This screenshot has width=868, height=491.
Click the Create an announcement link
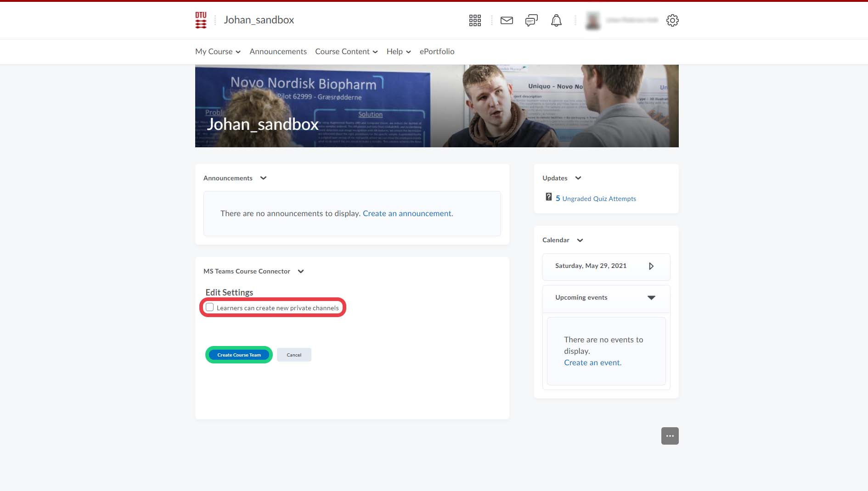click(x=407, y=213)
